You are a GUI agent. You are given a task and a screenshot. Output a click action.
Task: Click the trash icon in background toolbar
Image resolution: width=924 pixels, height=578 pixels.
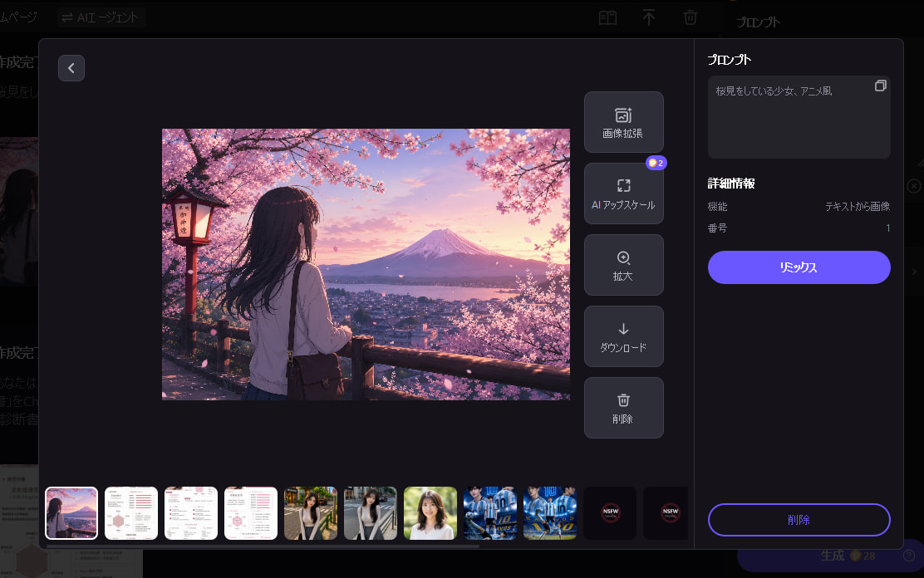pyautogui.click(x=690, y=17)
